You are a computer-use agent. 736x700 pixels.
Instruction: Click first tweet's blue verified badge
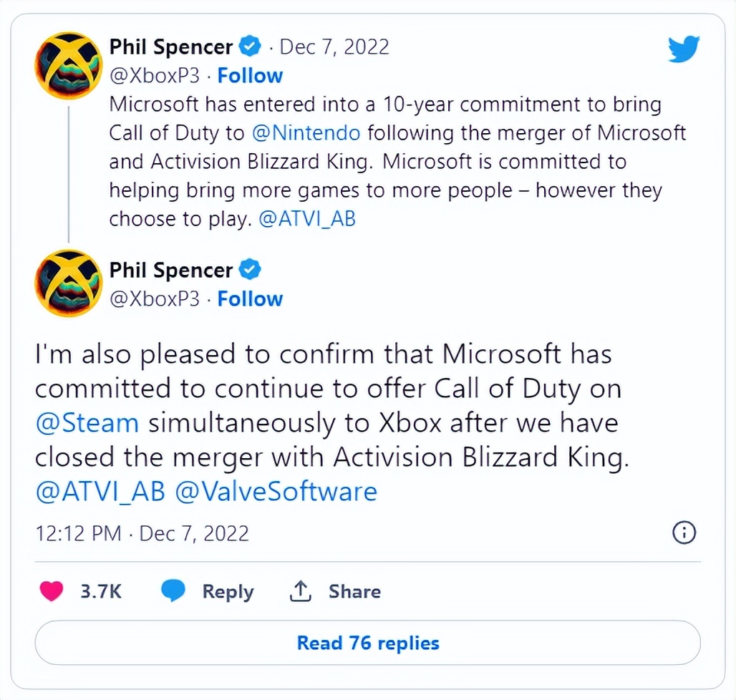tap(250, 47)
